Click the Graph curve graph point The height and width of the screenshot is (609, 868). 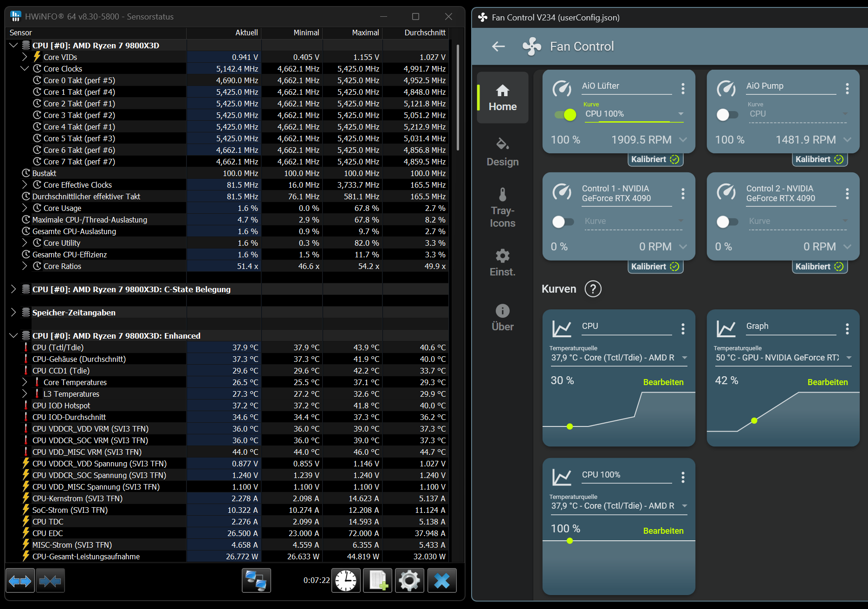[x=754, y=420]
